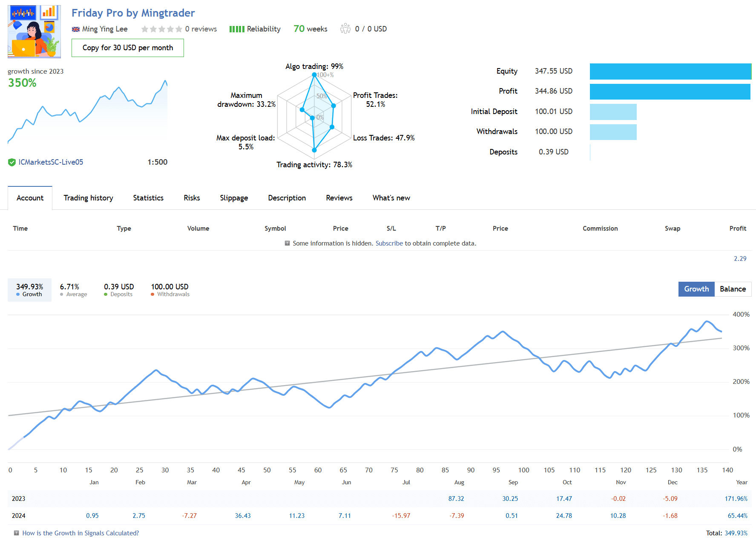Toggle the Growth chart view
This screenshot has height=543, width=756.
click(696, 289)
